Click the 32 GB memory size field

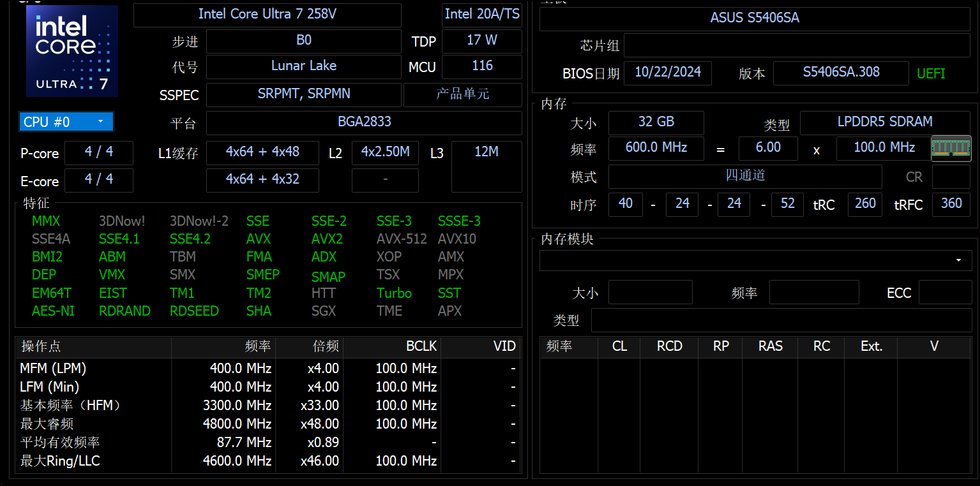tap(656, 122)
